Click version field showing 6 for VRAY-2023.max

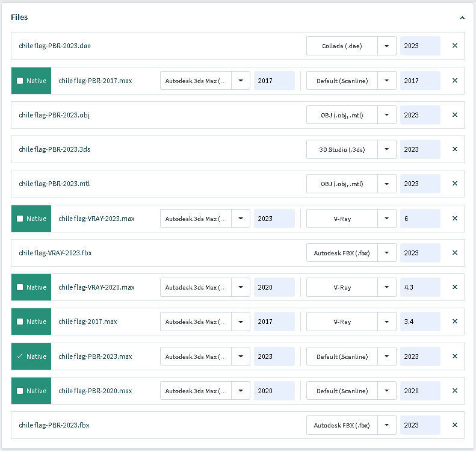click(x=419, y=219)
